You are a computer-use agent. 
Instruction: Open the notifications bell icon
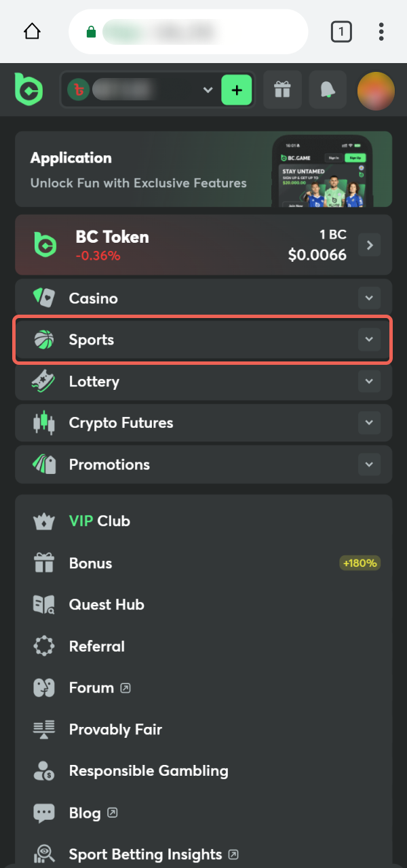coord(328,90)
